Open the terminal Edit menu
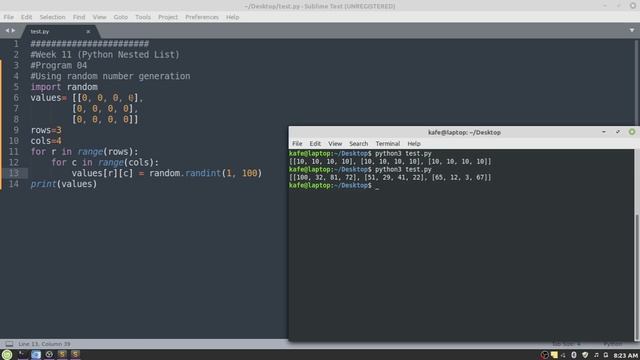This screenshot has height=360, width=640. pos(315,144)
